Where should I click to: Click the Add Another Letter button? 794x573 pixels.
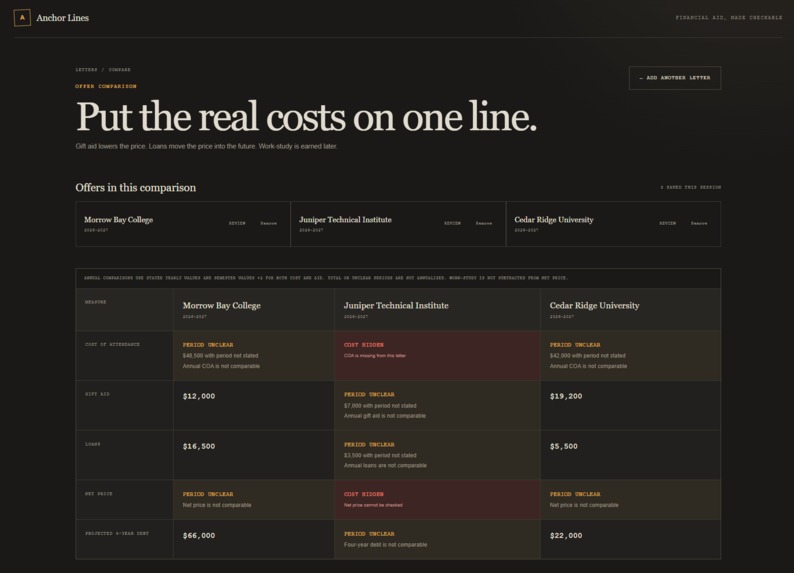pos(674,78)
